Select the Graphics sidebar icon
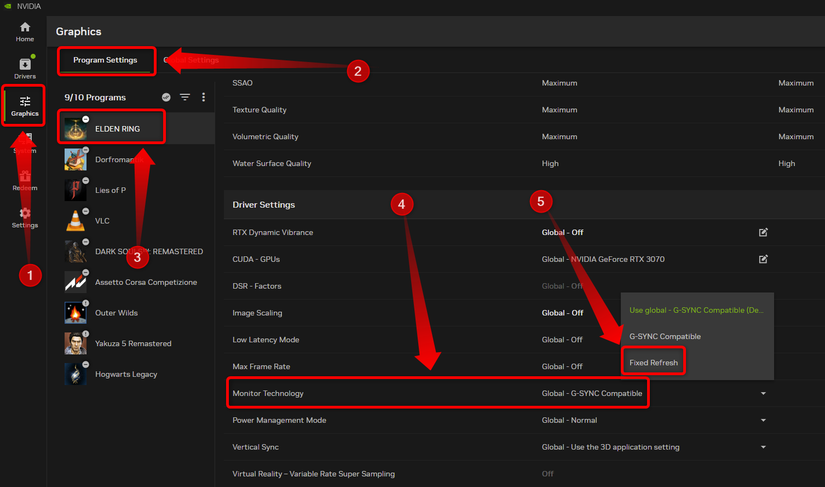Image resolution: width=825 pixels, height=487 pixels. [x=25, y=105]
